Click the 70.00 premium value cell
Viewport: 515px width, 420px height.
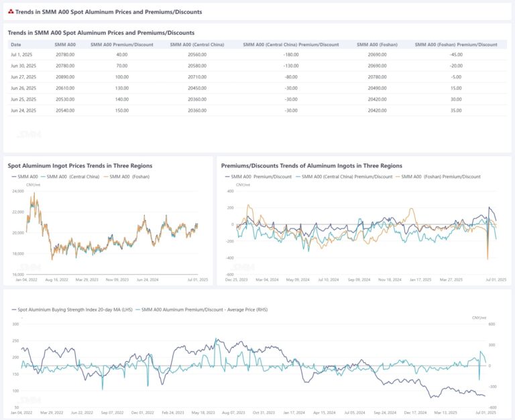point(122,66)
